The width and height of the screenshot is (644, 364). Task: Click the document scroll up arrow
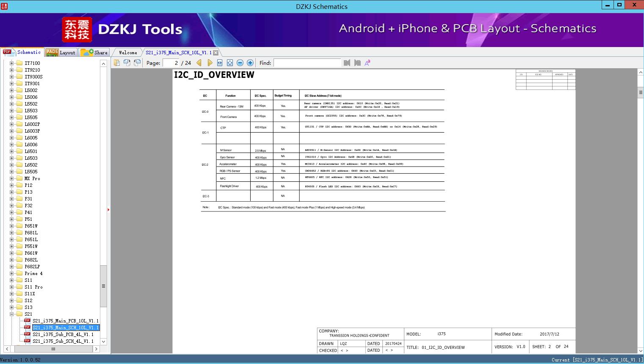[641, 72]
